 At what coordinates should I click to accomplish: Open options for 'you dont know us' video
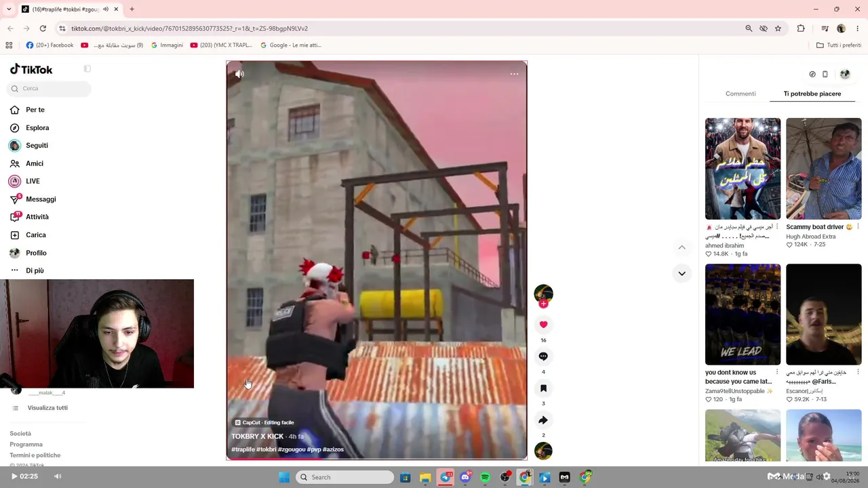pyautogui.click(x=777, y=373)
